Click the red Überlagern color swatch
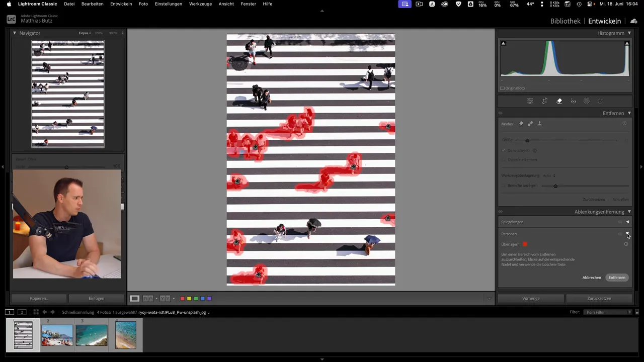 pyautogui.click(x=525, y=244)
